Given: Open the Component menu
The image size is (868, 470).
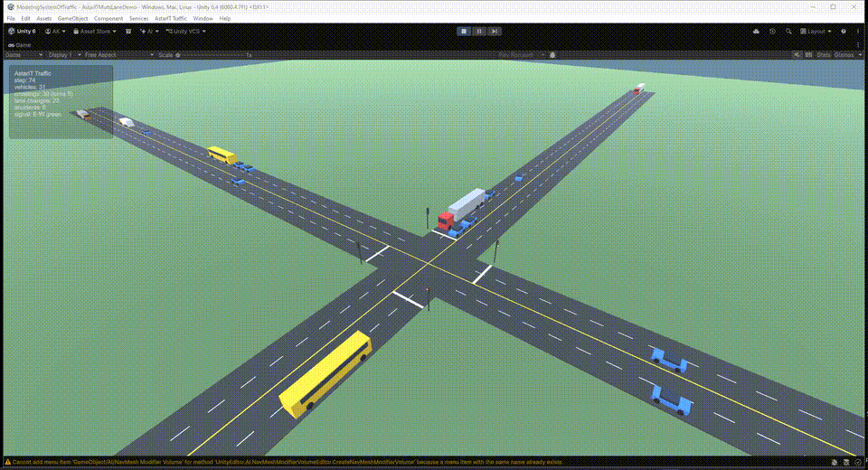Looking at the screenshot, I should coord(108,18).
